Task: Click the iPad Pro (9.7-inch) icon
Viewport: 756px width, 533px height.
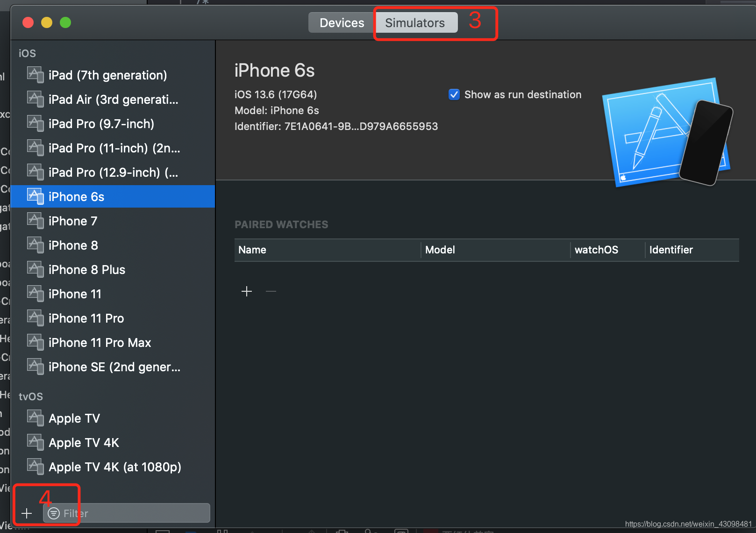Action: 36,123
